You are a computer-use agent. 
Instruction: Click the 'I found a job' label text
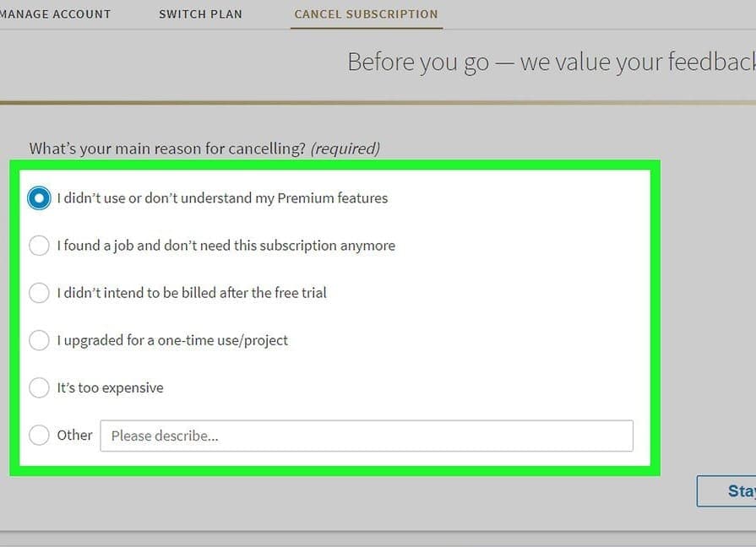[226, 246]
